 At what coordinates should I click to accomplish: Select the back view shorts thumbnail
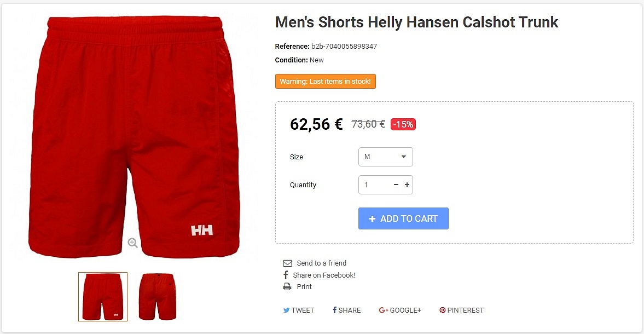(157, 297)
